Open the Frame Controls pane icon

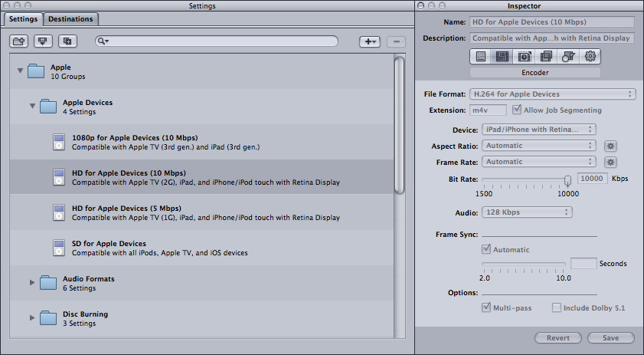click(x=525, y=57)
